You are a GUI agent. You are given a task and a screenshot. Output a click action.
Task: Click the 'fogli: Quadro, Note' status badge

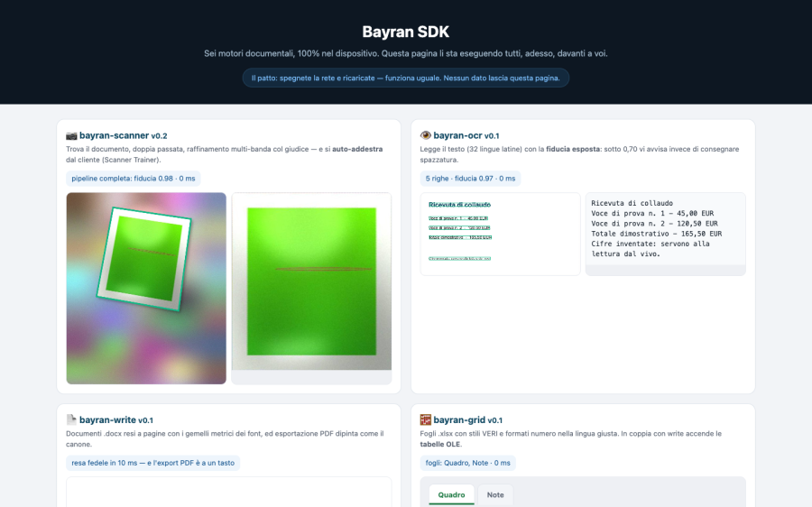(x=467, y=463)
